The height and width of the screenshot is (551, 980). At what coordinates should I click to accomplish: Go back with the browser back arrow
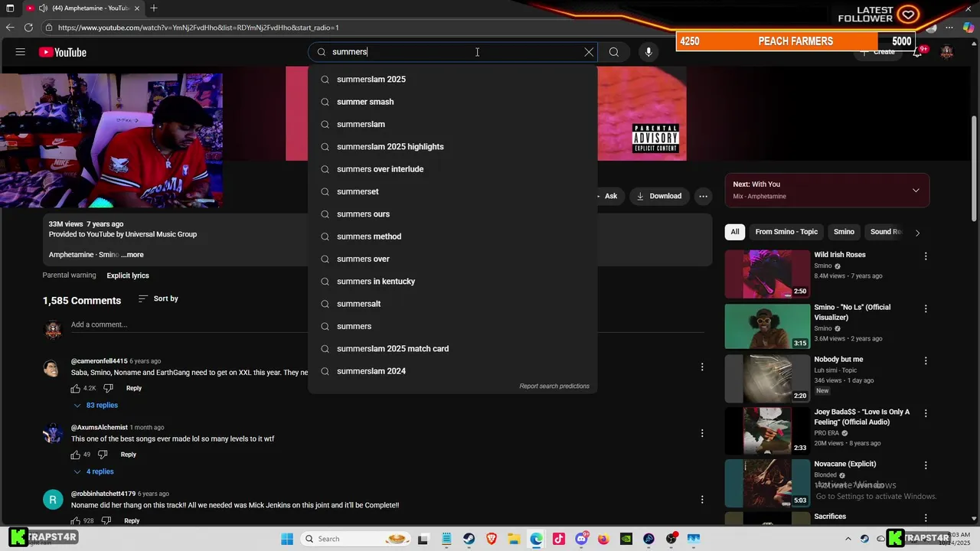(x=9, y=28)
